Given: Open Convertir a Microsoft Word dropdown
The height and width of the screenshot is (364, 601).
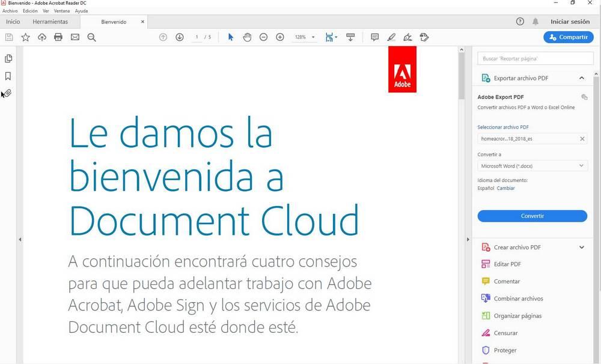Looking at the screenshot, I should pos(532,166).
